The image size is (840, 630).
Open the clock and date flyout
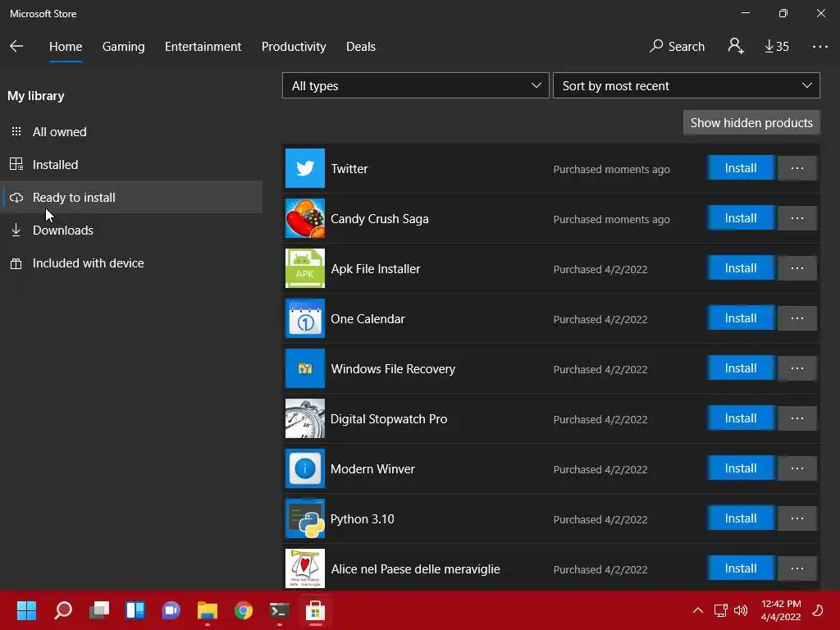click(x=781, y=610)
